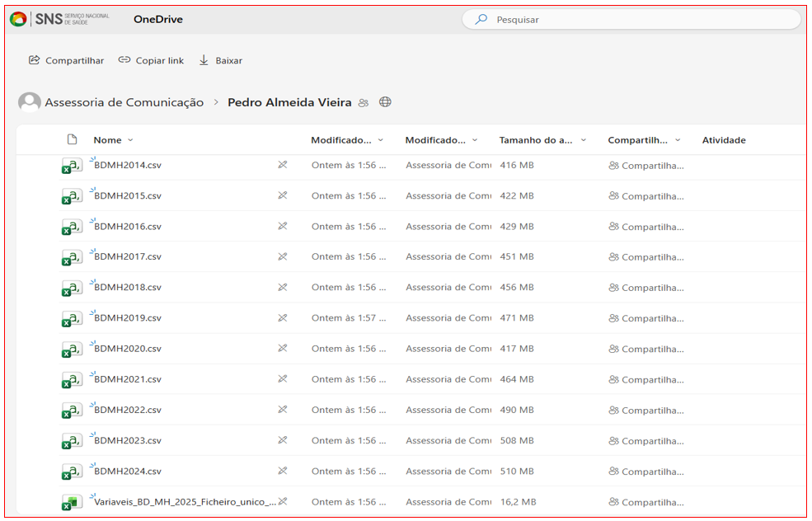Select Copiar link in the toolbar
812x521 pixels.
(151, 60)
